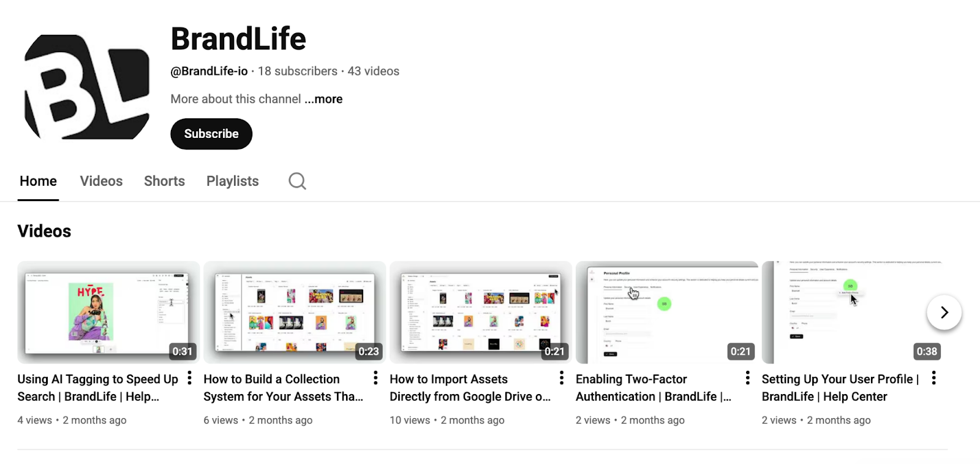Image resolution: width=980 pixels, height=464 pixels.
Task: Click the 10 views text
Action: click(x=410, y=420)
